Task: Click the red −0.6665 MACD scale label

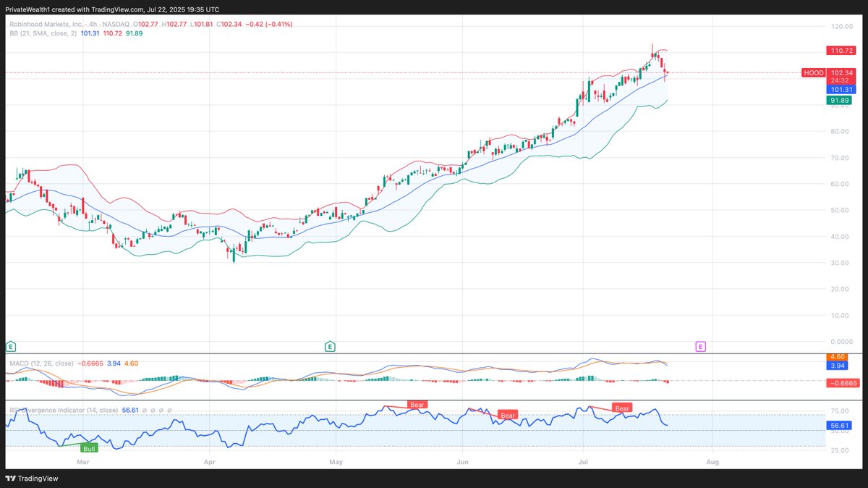Action: [x=842, y=383]
